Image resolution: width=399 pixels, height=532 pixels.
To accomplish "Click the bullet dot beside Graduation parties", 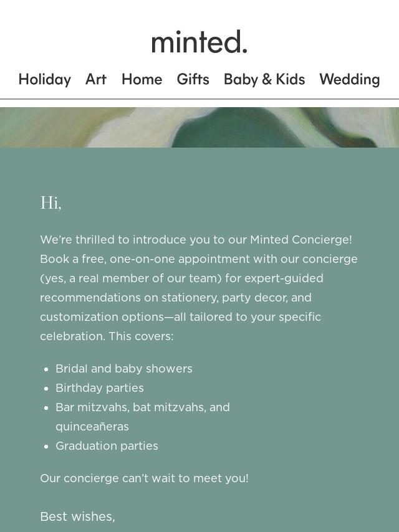I will 46,447.
